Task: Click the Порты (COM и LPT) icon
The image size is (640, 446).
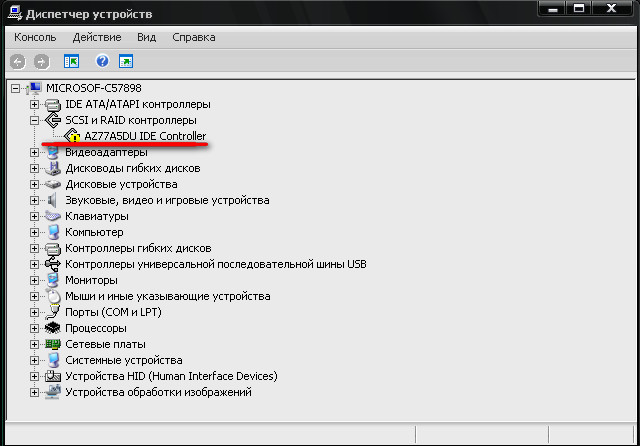Action: 53,312
